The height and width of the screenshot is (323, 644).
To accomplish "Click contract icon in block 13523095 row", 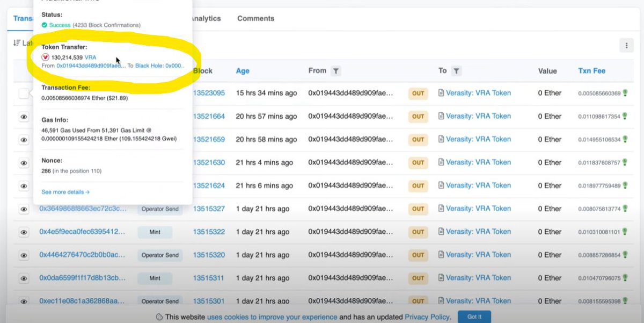I will pyautogui.click(x=441, y=93).
